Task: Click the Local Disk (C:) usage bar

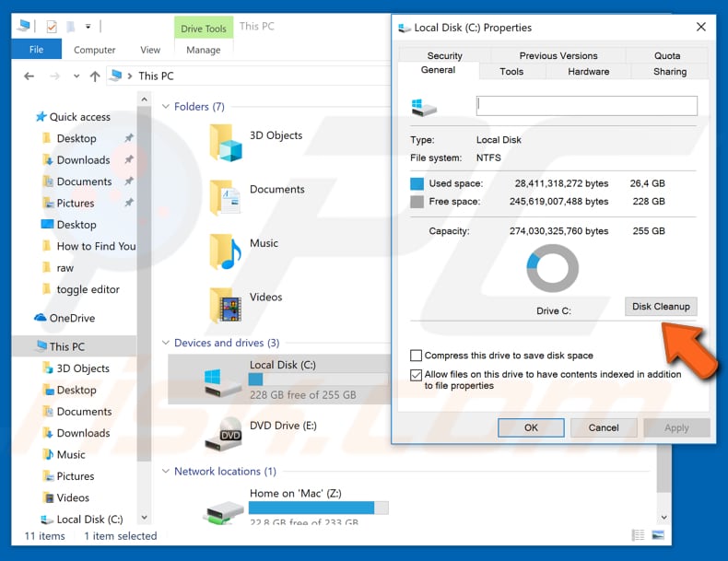Action: (x=319, y=380)
